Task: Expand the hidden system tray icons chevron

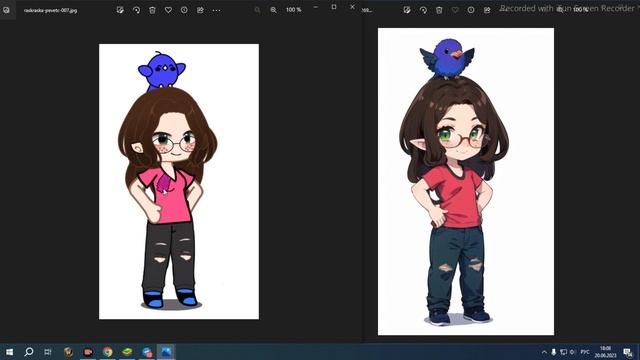Action: (x=544, y=352)
